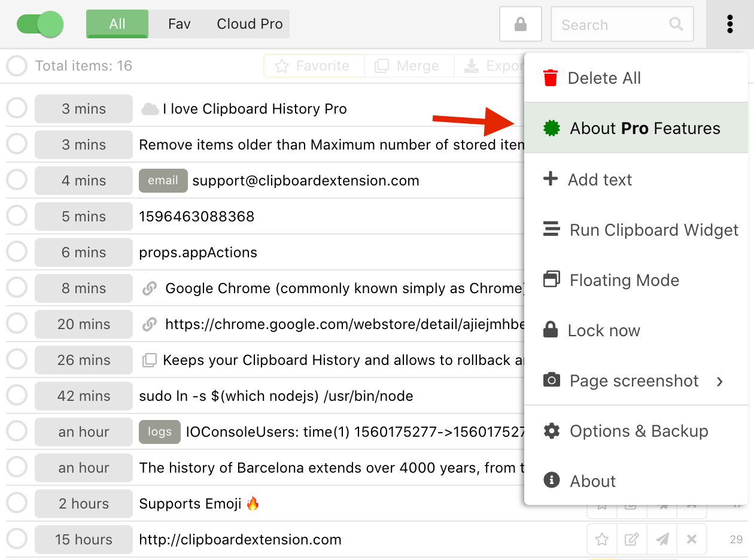Expand the Page screenshot submenu arrow
754x560 pixels.
pos(720,381)
